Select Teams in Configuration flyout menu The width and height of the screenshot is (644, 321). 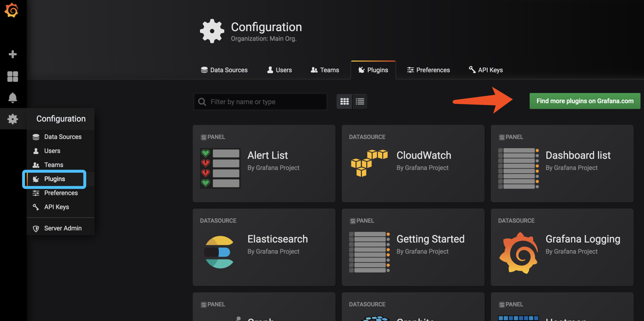point(61,165)
